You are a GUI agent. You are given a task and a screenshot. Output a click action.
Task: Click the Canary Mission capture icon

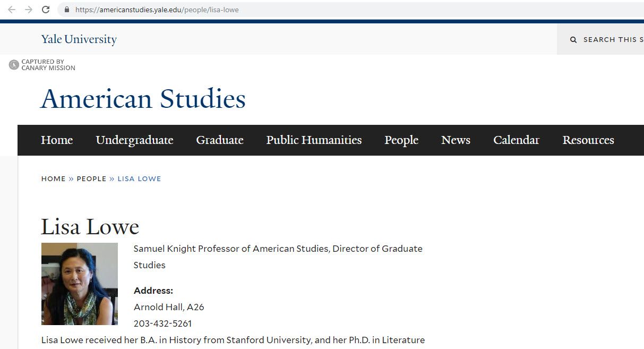pos(14,65)
